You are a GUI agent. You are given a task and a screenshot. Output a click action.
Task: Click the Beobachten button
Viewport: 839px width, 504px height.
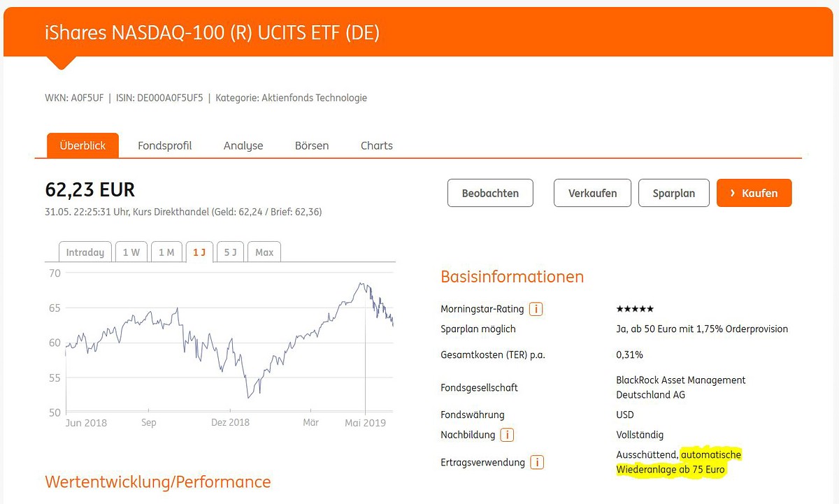pyautogui.click(x=490, y=193)
